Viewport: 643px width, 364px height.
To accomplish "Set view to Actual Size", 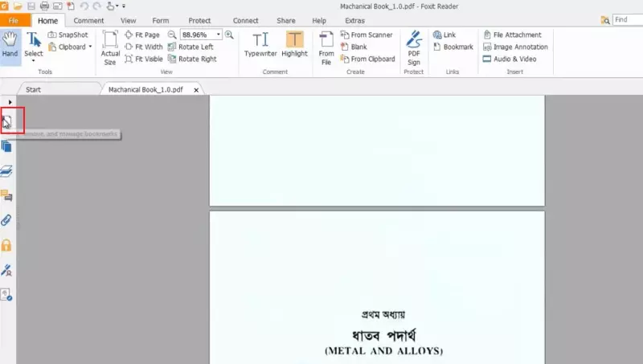I will click(110, 48).
